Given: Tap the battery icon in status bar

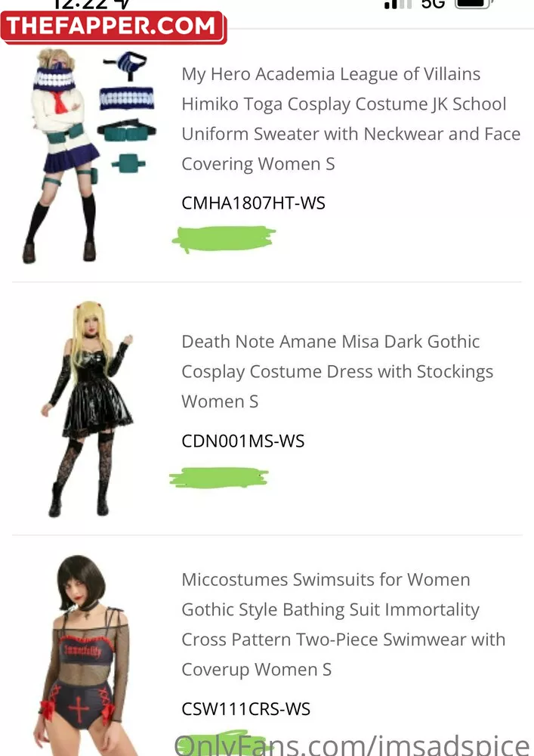Looking at the screenshot, I should click(x=474, y=3).
